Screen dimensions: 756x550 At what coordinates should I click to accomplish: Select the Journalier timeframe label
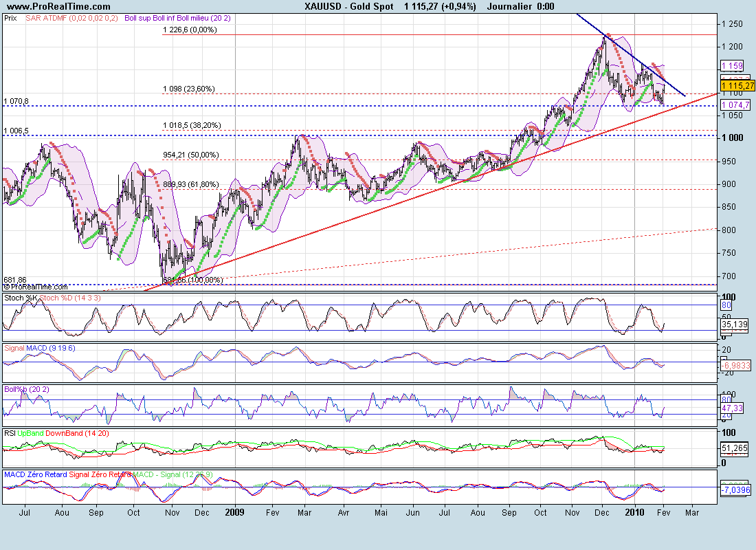(x=511, y=7)
